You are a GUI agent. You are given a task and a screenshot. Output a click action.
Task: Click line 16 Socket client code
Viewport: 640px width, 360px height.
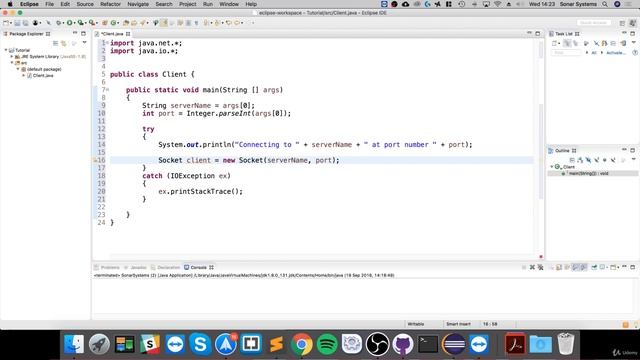click(x=249, y=160)
